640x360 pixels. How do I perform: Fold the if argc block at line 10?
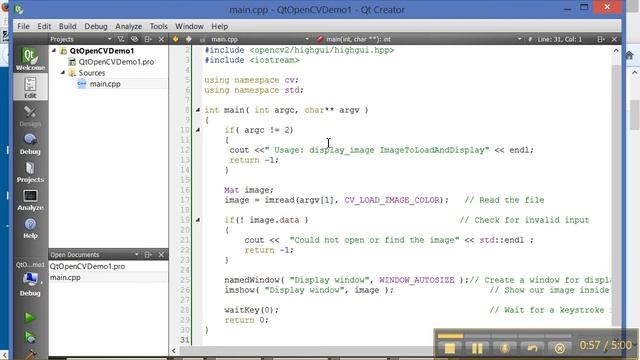click(x=198, y=130)
